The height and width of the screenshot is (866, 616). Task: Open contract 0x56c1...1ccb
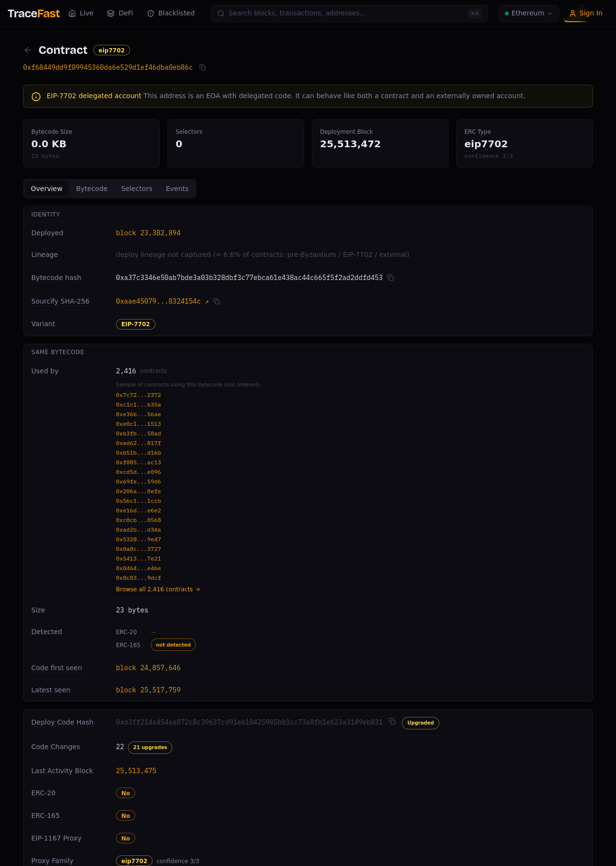139,501
